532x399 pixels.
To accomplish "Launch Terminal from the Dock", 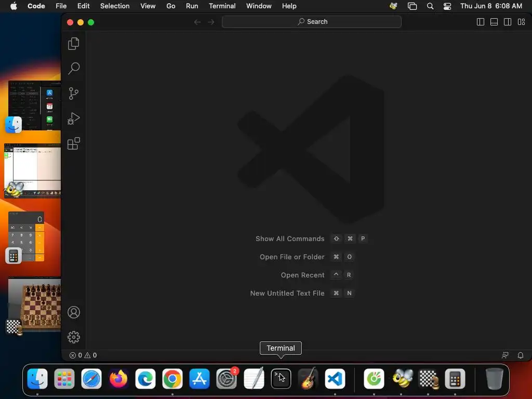I will tap(281, 379).
